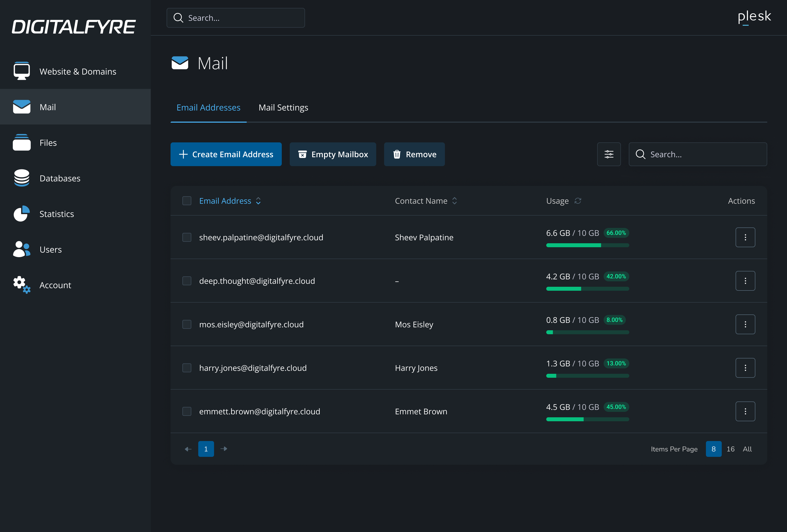This screenshot has height=532, width=787.
Task: Click mos.eisley@digitalfyre.cloud address
Action: (251, 324)
